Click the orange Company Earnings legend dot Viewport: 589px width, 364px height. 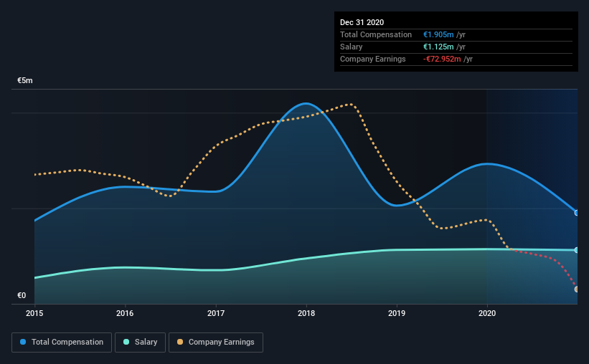coord(180,342)
